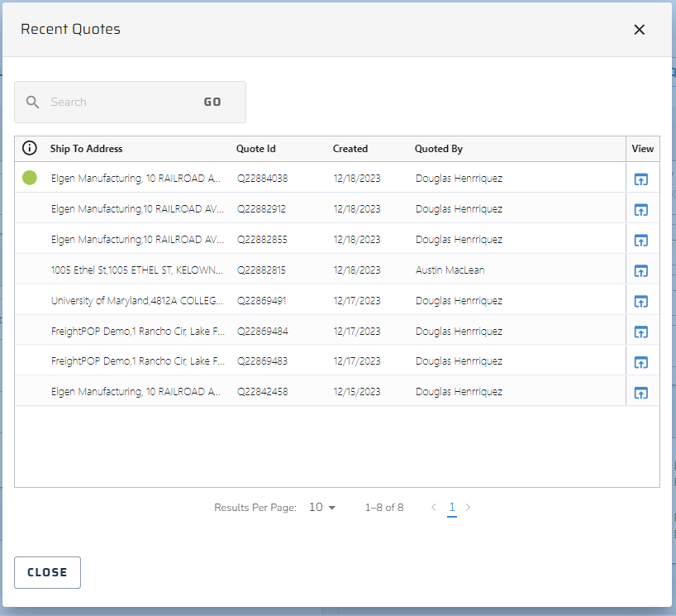This screenshot has width=676, height=616.
Task: Click the Recent Quotes dialog title
Action: (x=70, y=29)
